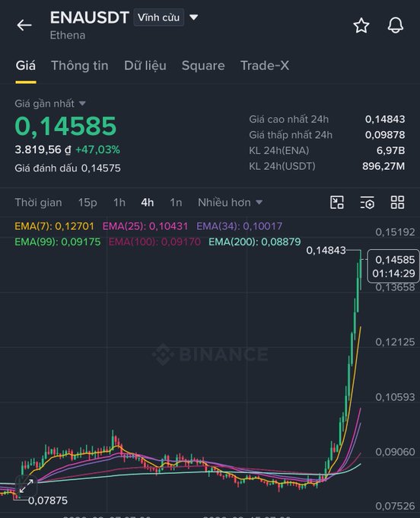Open the Vĩnh cửu contract type dropdown
The height and width of the screenshot is (518, 420).
[159, 18]
